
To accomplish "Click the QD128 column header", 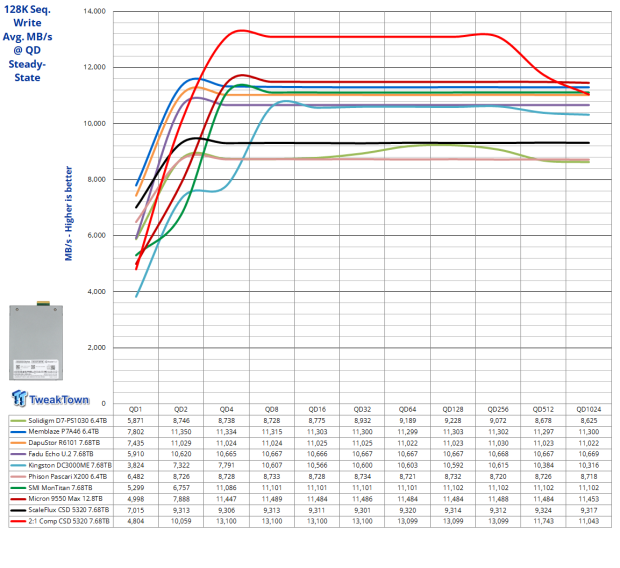I will coord(453,409).
